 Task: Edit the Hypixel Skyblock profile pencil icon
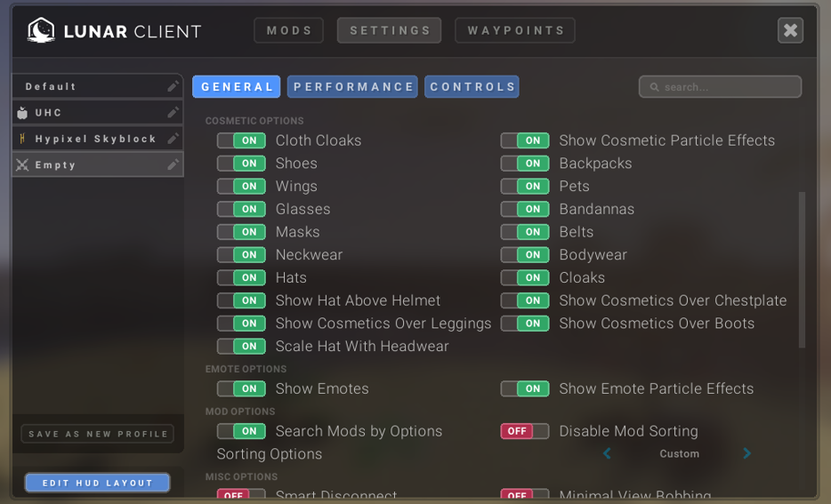pyautogui.click(x=173, y=139)
